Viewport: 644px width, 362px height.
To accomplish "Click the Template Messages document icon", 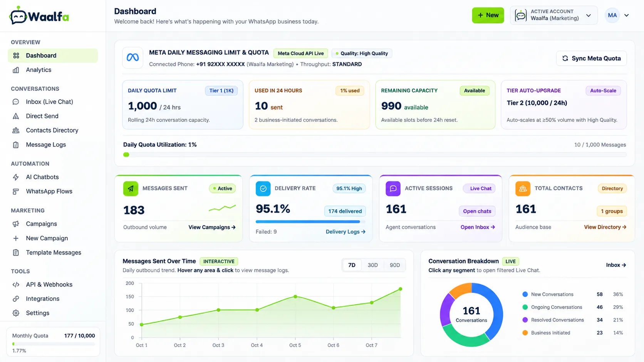I will pos(16,253).
